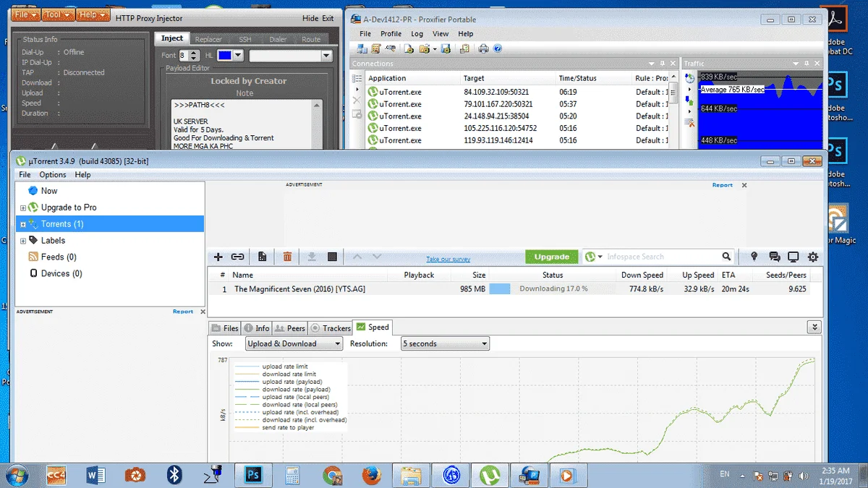The width and height of the screenshot is (868, 488).
Task: Click the search magnifier icon in uTorrent
Action: (726, 257)
